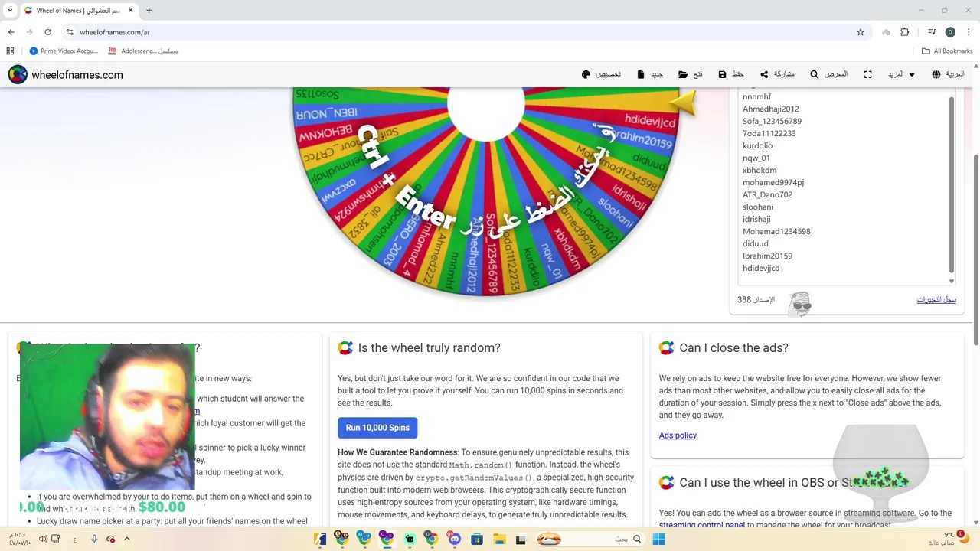This screenshot has width=980, height=551.
Task: Open the العربية language selector
Action: [x=948, y=74]
